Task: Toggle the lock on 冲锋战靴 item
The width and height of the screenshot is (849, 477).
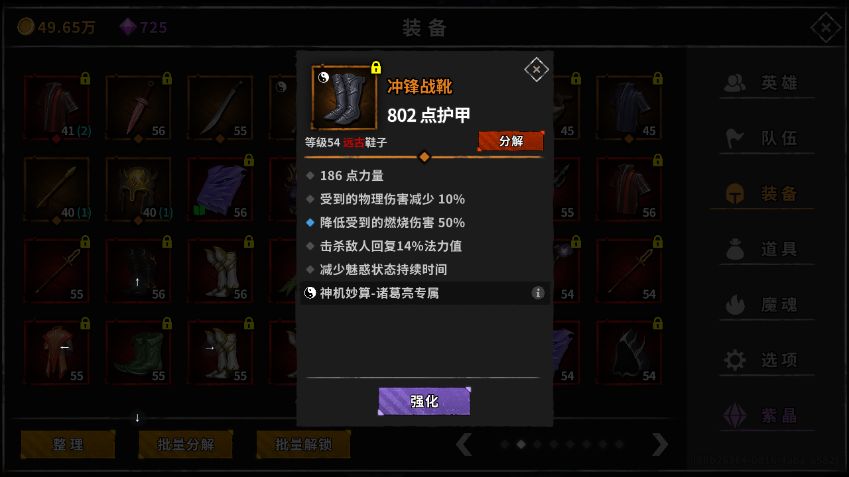Action: (x=376, y=67)
